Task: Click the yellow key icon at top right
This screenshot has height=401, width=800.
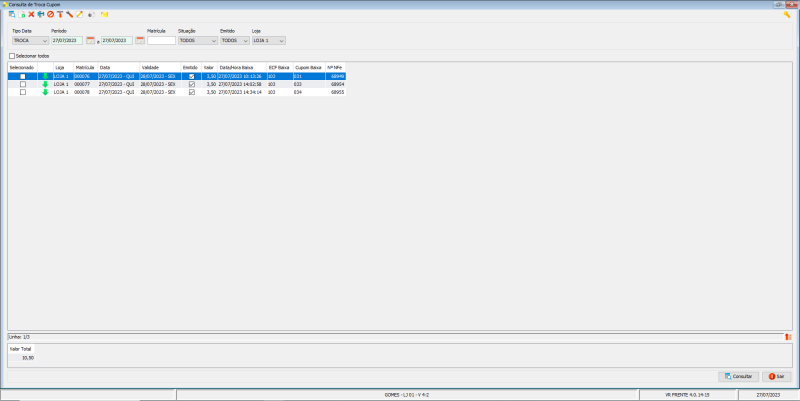Action: coord(788,15)
